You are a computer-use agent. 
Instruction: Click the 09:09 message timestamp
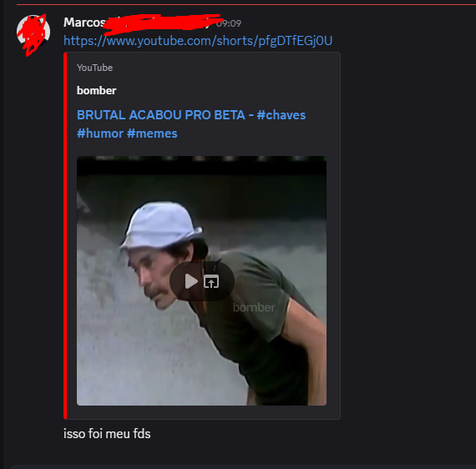[229, 23]
